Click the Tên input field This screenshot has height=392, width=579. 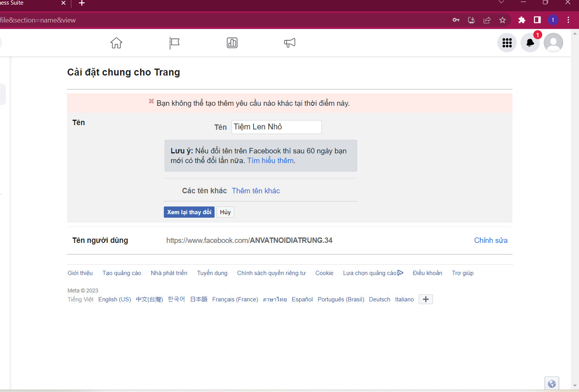pyautogui.click(x=277, y=127)
